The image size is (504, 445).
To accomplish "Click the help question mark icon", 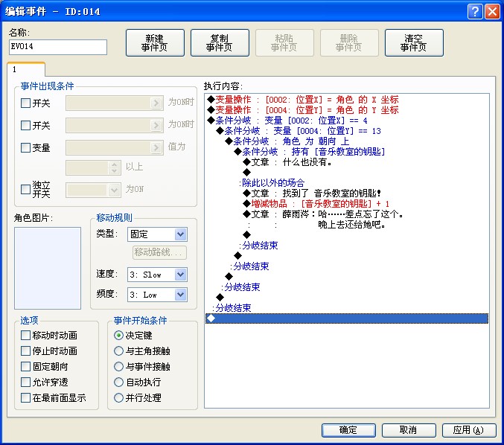I will (x=475, y=12).
